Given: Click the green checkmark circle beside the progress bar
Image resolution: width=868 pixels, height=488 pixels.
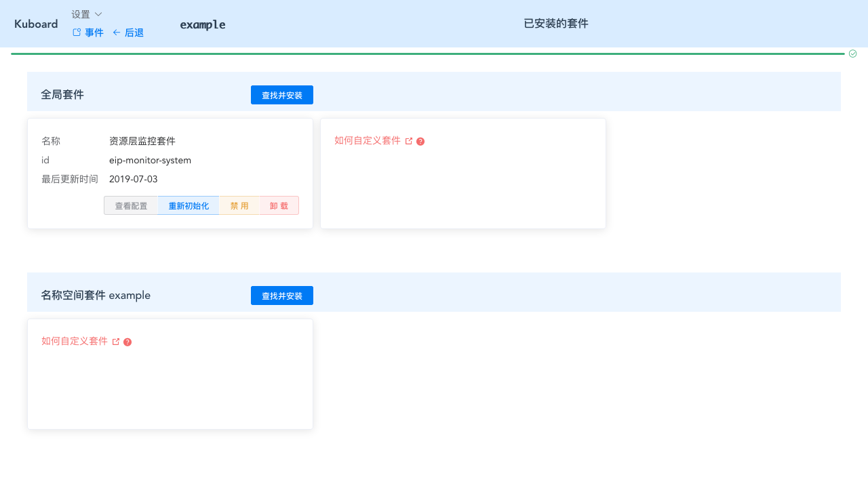Looking at the screenshot, I should pyautogui.click(x=852, y=53).
